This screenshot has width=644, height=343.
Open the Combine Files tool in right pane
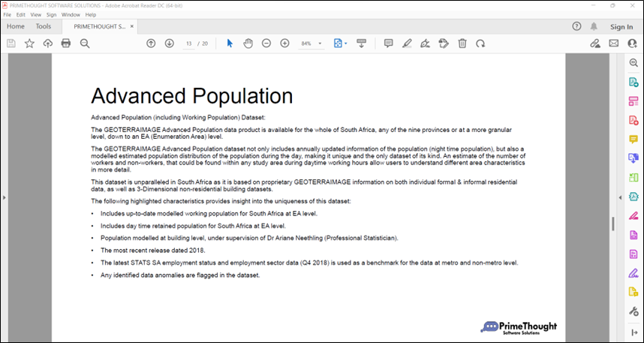point(633,158)
